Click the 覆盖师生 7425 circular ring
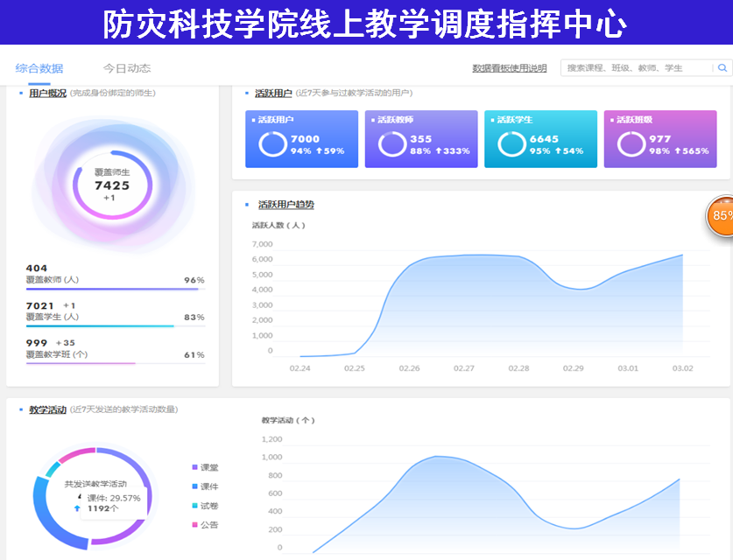The width and height of the screenshot is (733, 560). coord(112,185)
